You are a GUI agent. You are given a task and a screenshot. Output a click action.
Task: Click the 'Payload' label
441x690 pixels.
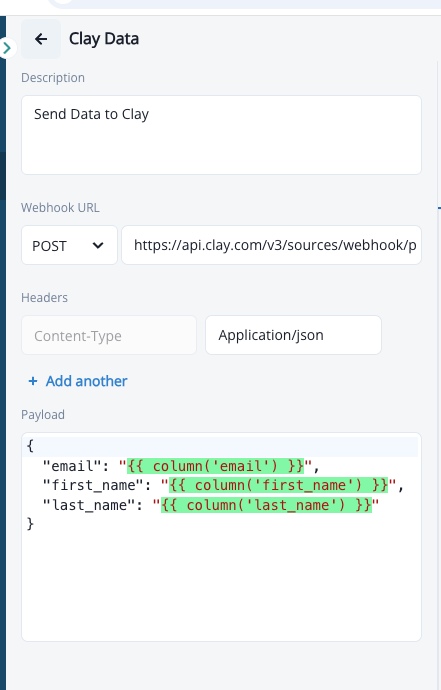[x=43, y=415]
